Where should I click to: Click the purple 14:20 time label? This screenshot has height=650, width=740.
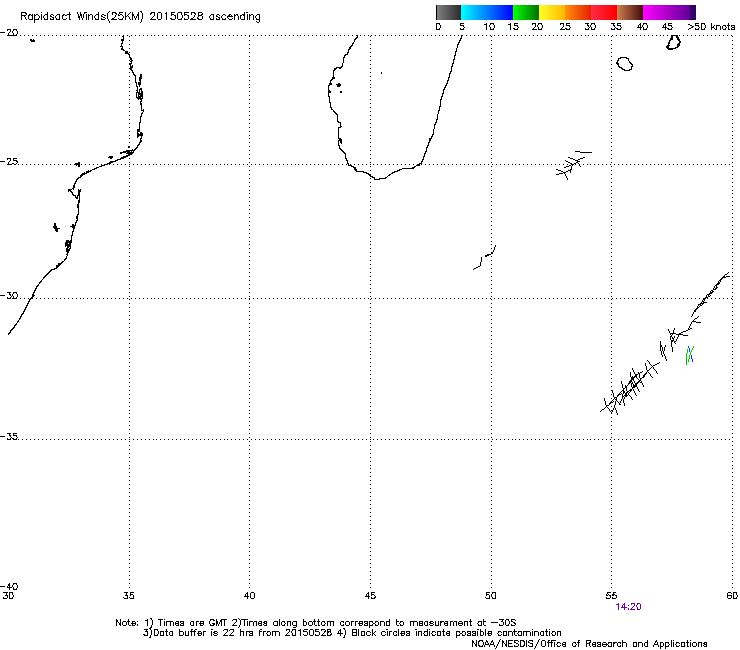pos(629,607)
